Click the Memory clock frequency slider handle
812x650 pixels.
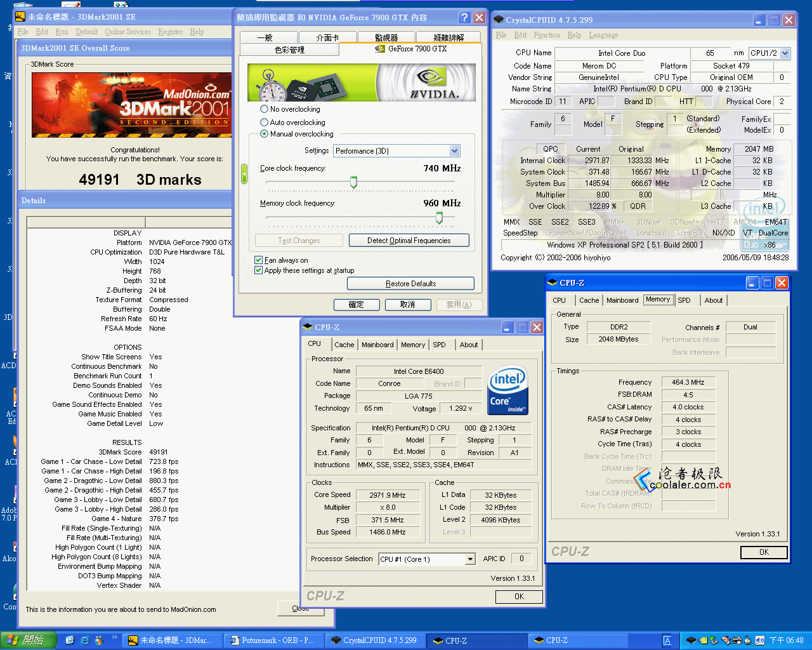439,218
